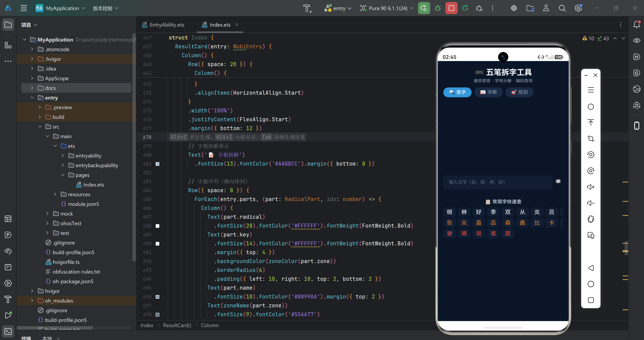Open the Run tool window icon
Screen dimensions: 644x340
coord(8,315)
